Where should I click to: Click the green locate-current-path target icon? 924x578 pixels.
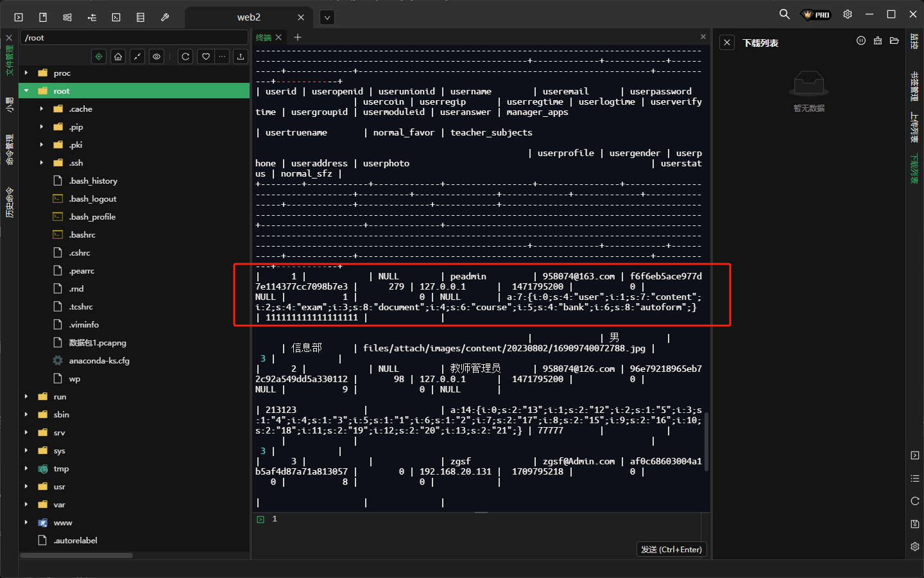point(99,57)
